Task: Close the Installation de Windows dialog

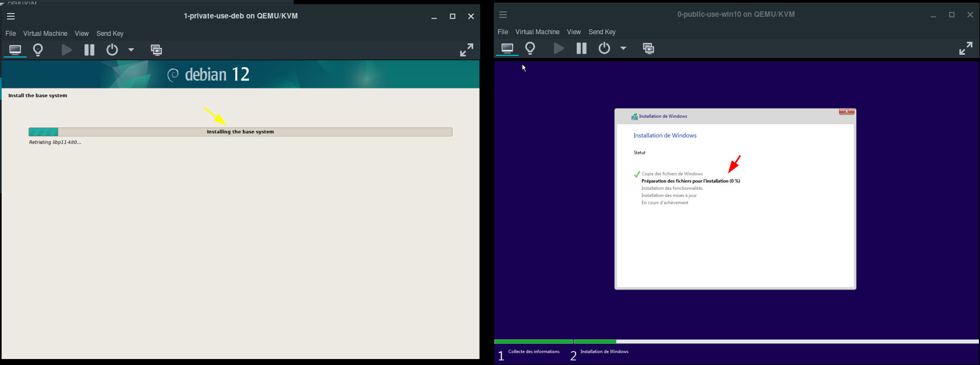Action: tap(847, 112)
